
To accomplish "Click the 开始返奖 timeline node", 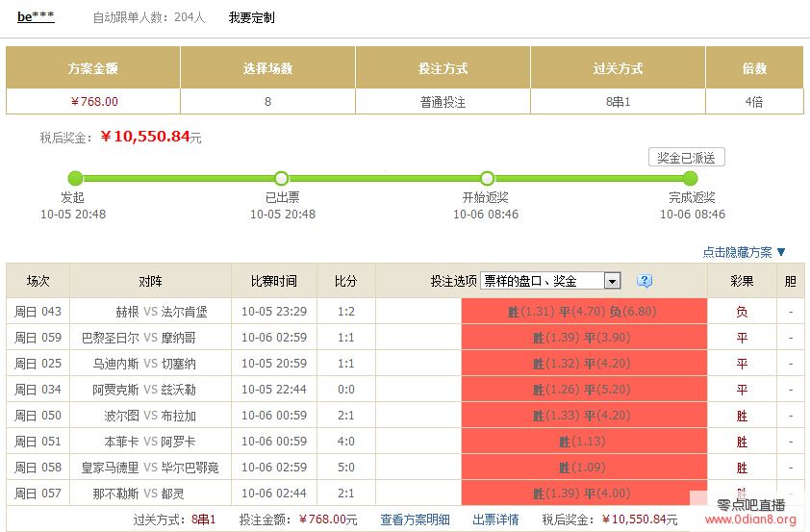I will point(487,178).
